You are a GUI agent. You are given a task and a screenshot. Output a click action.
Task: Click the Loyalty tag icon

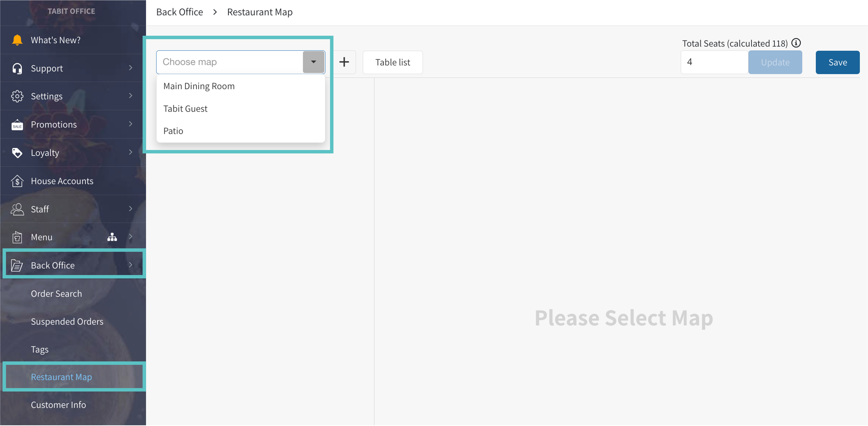[x=17, y=153]
